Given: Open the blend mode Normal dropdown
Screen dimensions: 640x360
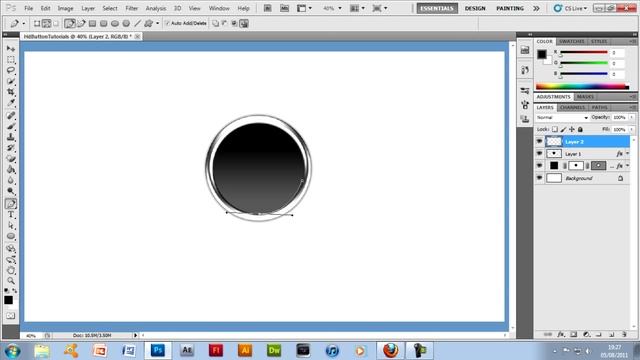Looking at the screenshot, I should click(562, 118).
